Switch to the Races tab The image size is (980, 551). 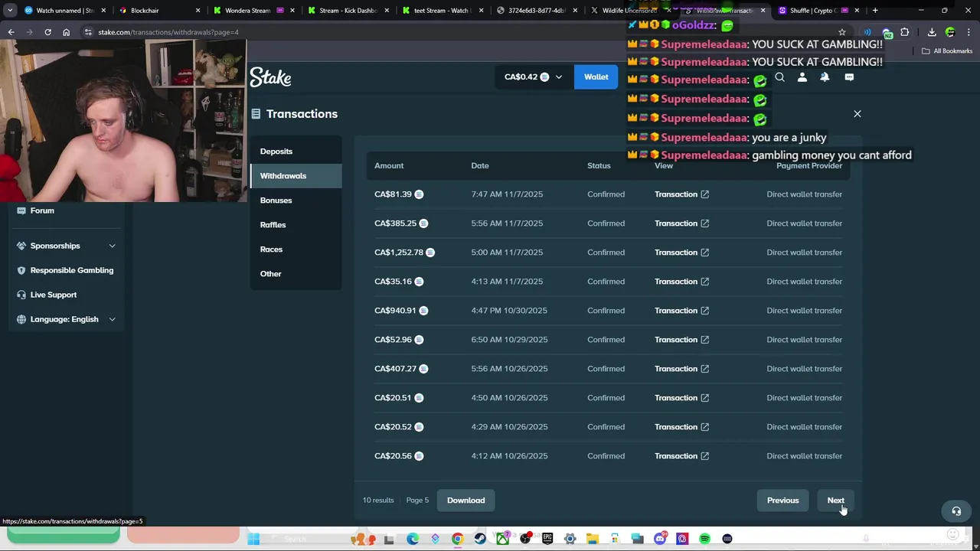[x=296, y=249]
